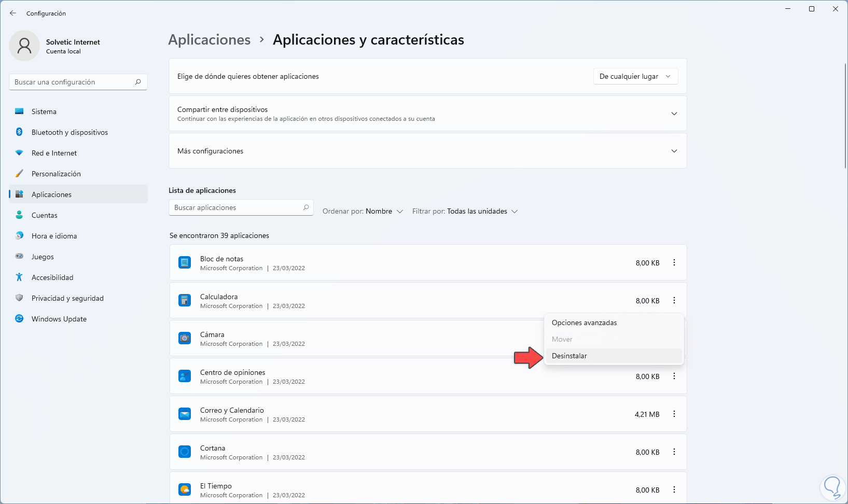The width and height of the screenshot is (848, 504).
Task: Choose Opciones avanzadas in the context menu
Action: [x=584, y=323]
